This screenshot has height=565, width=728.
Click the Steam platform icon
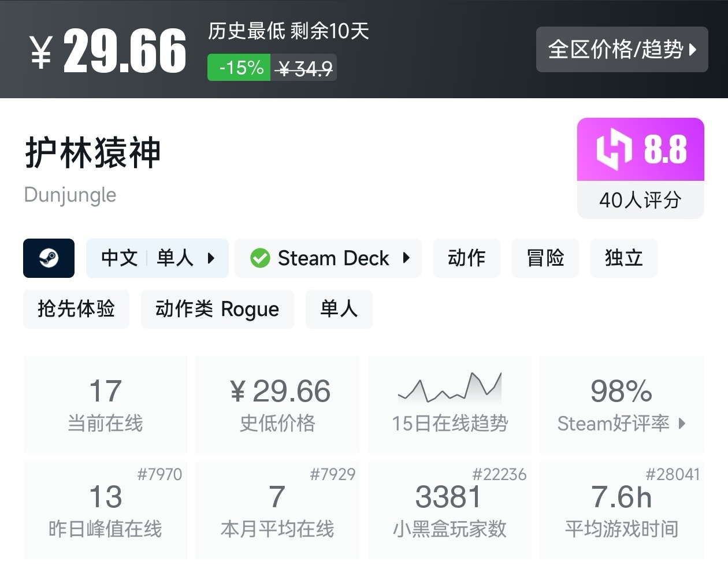tap(49, 258)
